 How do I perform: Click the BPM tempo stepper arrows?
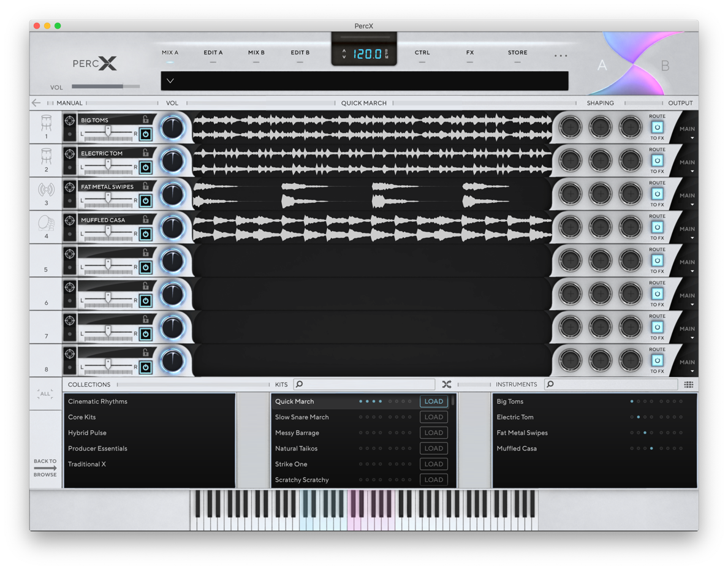[344, 54]
